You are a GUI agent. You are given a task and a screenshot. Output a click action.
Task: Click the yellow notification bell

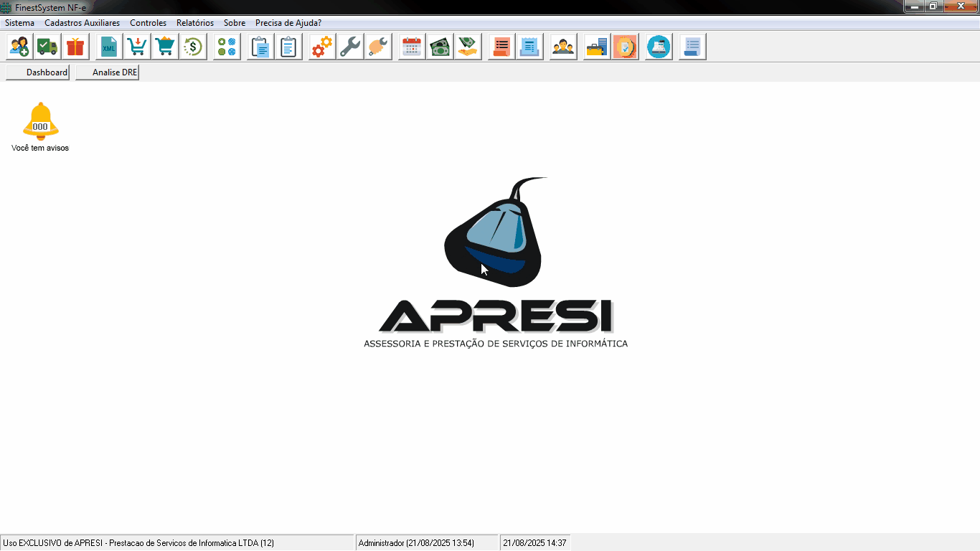40,121
